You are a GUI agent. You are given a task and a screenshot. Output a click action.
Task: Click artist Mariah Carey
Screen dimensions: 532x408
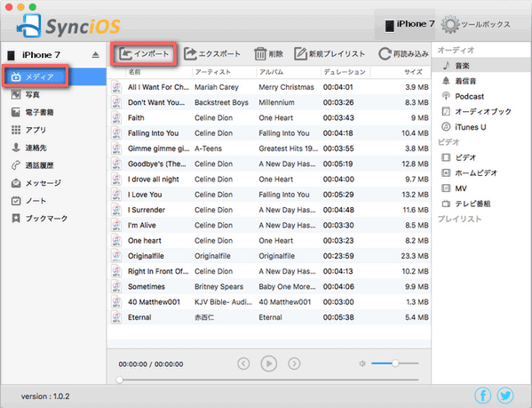[217, 87]
